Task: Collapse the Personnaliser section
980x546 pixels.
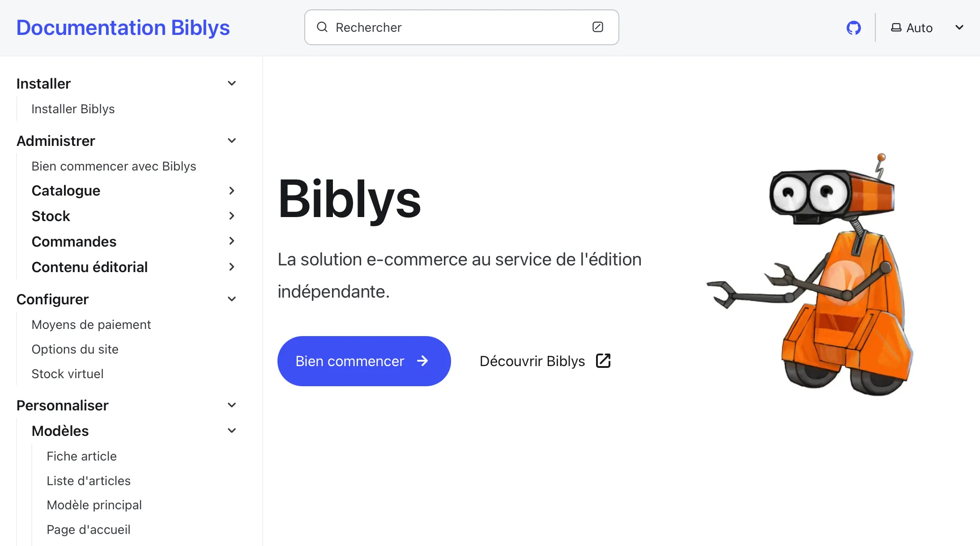Action: click(x=231, y=405)
